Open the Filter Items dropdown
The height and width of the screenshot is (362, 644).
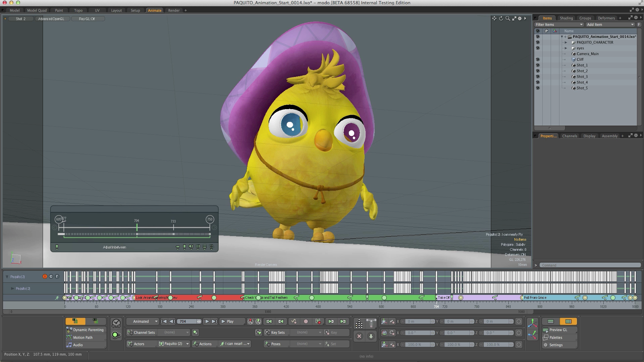click(559, 25)
